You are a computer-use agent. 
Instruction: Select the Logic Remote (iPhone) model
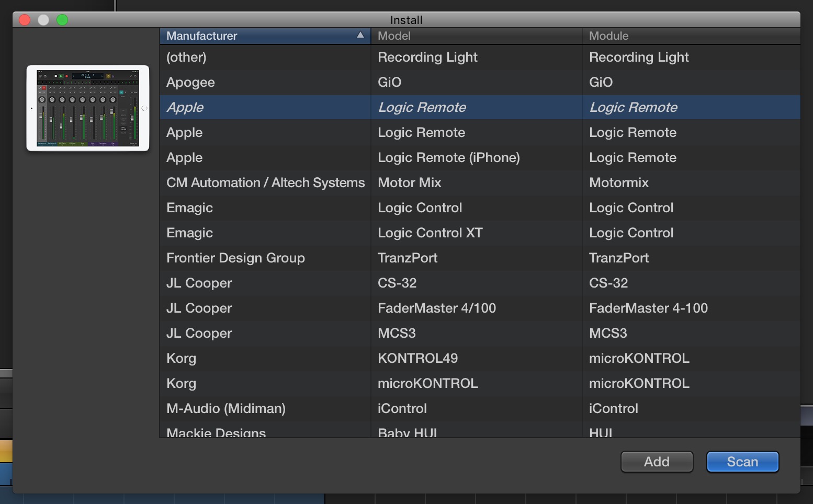coord(449,157)
